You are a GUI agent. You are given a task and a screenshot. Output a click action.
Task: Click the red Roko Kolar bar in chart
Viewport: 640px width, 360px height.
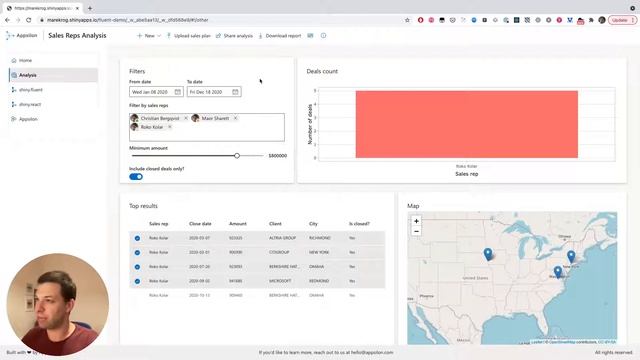click(x=467, y=124)
